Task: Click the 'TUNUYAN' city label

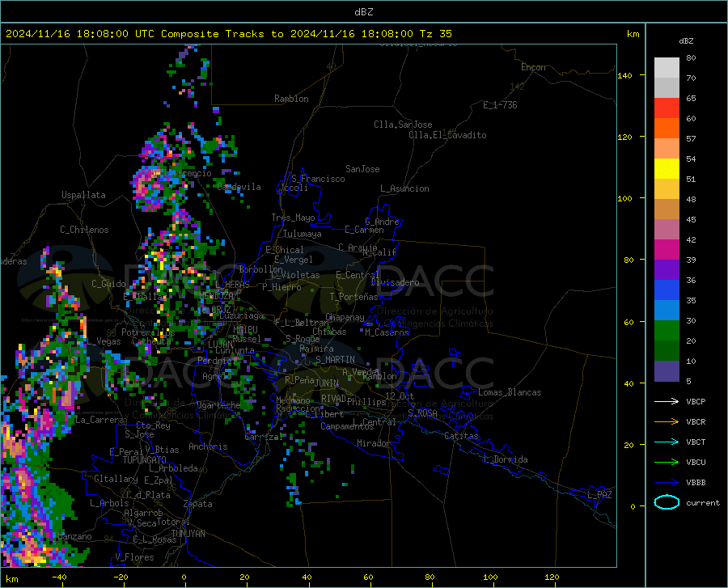Action: [x=188, y=534]
